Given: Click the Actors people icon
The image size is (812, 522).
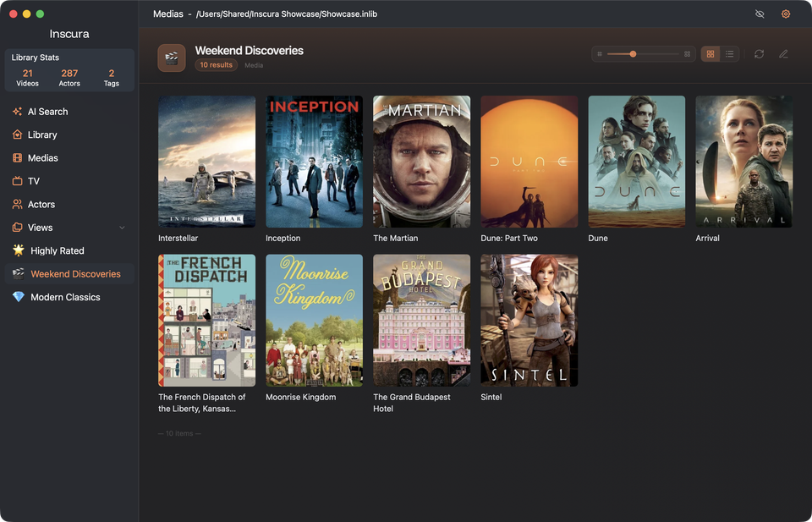Looking at the screenshot, I should click(18, 205).
